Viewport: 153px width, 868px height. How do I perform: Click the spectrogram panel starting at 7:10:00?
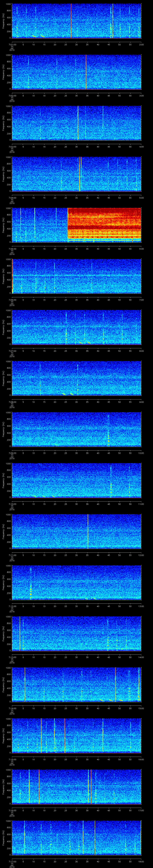pyautogui.click(x=77, y=480)
